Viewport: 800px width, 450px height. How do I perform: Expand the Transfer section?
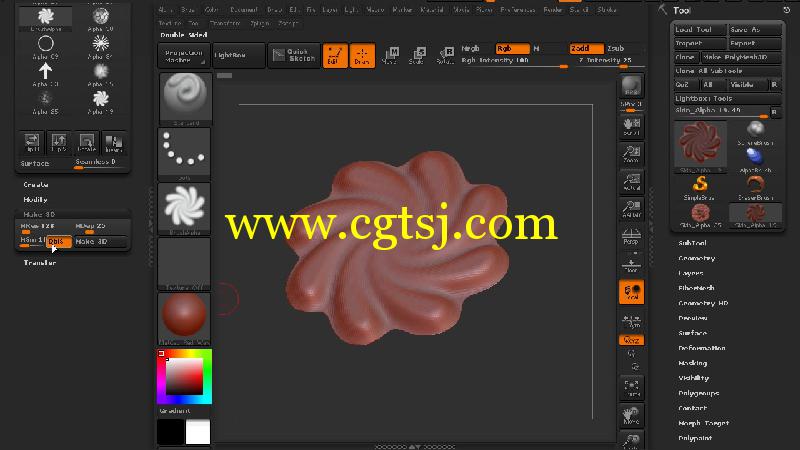(39, 263)
